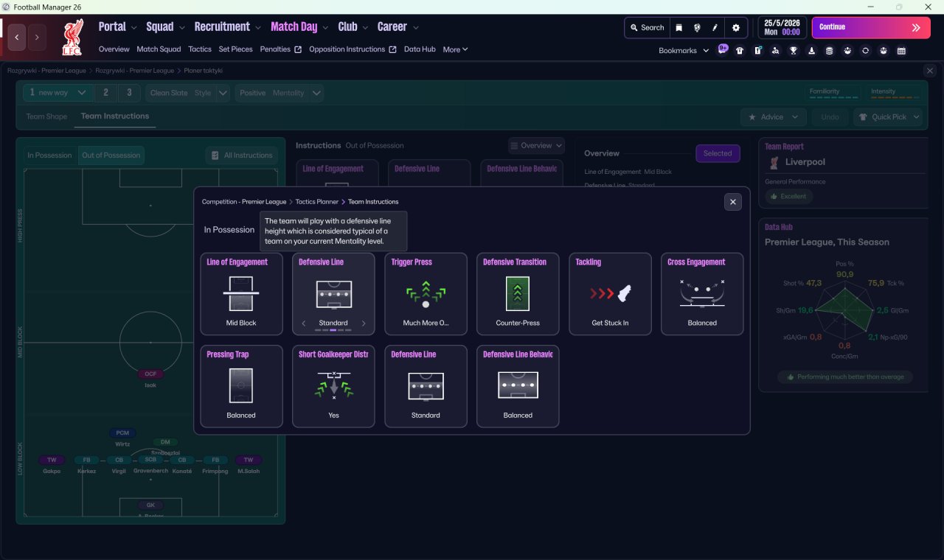The image size is (944, 560).
Task: Click the Defensive Line option indicator dots
Action: coord(333,331)
